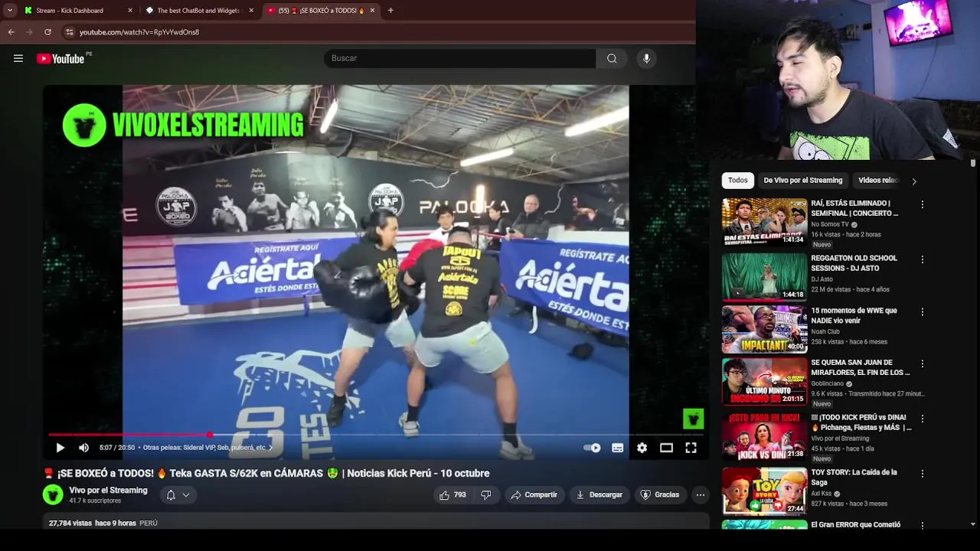Open SE QUEMA SAN JUAN thumbnail
Screen dimensions: 980x551
click(764, 381)
